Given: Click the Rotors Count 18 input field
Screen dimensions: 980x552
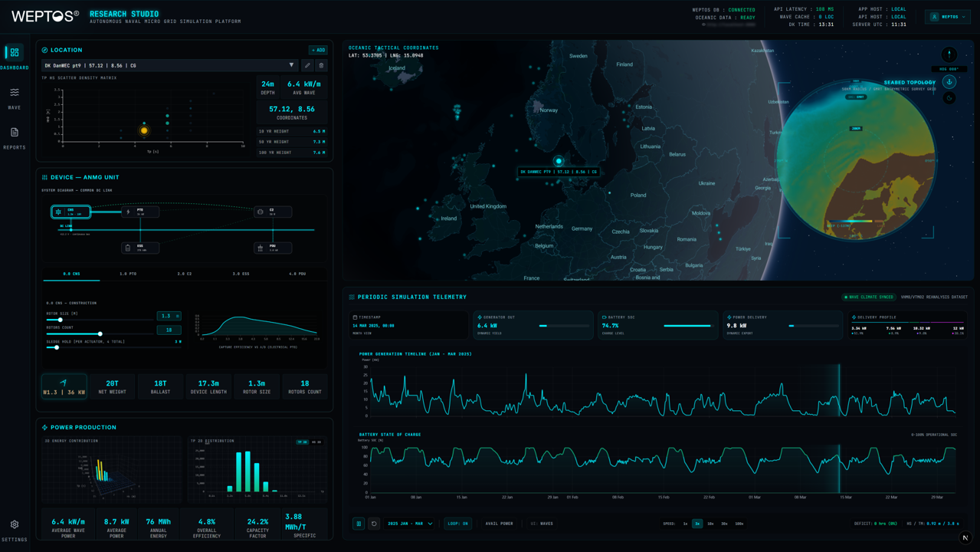Looking at the screenshot, I should [169, 330].
